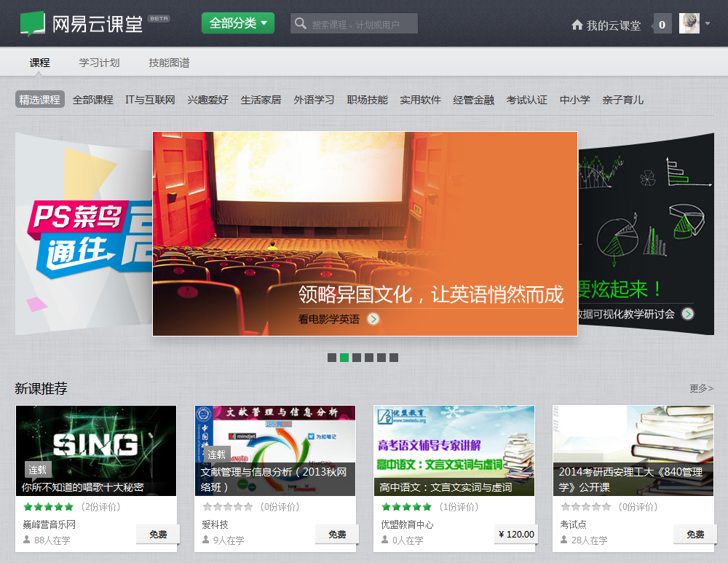Click the star rating of 文献管理与信息分析
Image resolution: width=728 pixels, height=563 pixels.
[227, 507]
